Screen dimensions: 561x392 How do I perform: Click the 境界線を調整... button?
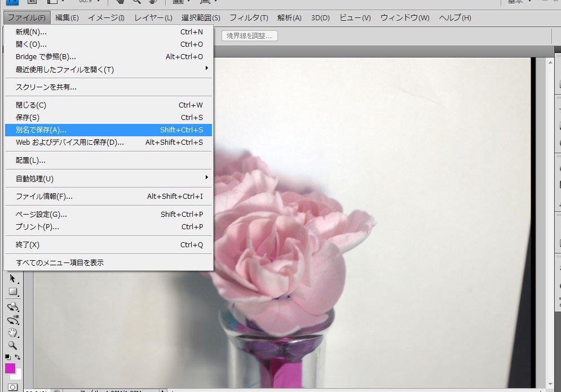pos(249,36)
